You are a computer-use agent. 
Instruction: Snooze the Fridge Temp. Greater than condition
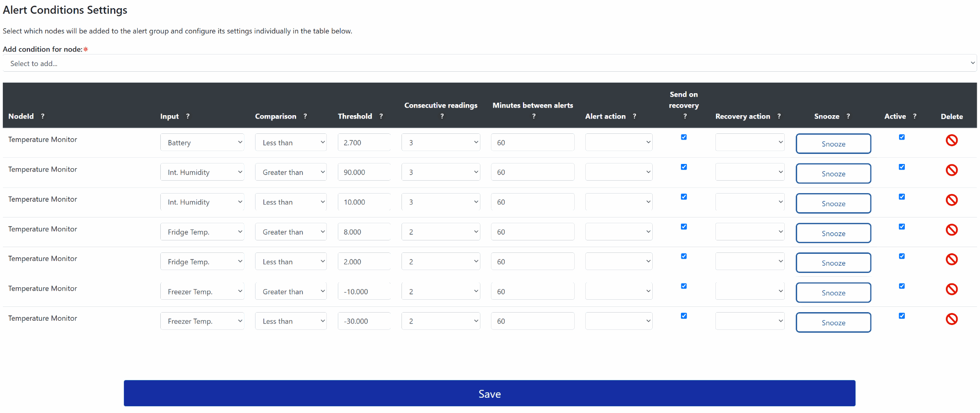(x=833, y=233)
